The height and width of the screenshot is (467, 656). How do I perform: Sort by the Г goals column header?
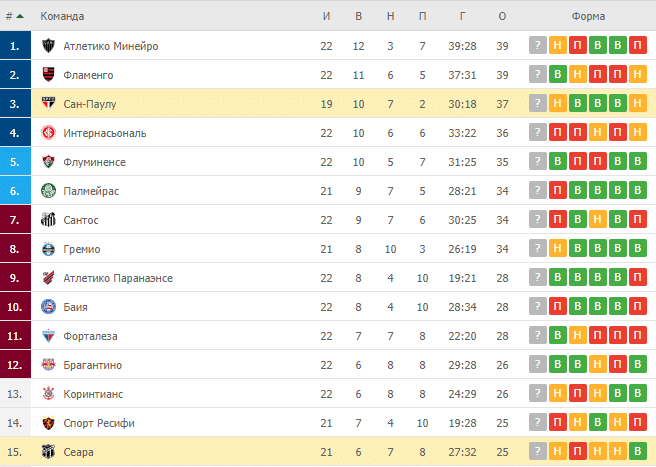coord(462,16)
